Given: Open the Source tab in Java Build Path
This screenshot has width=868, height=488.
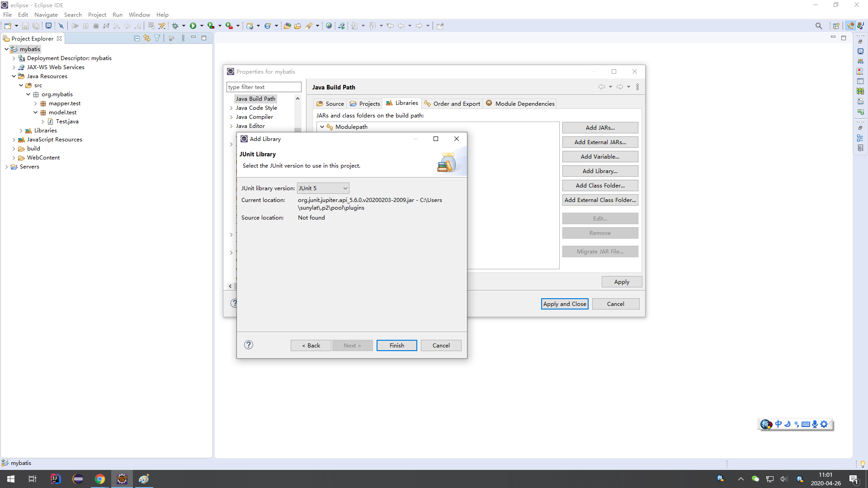Looking at the screenshot, I should coord(330,103).
